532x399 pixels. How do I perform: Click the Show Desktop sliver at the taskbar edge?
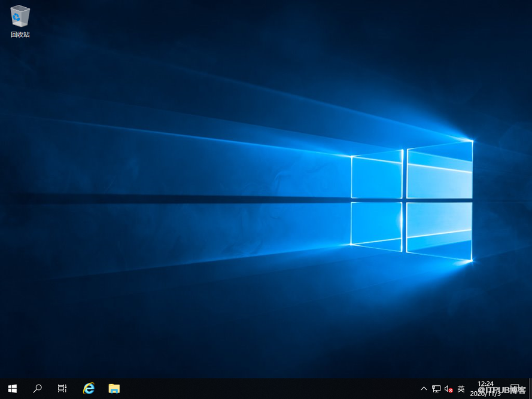[x=530, y=389]
